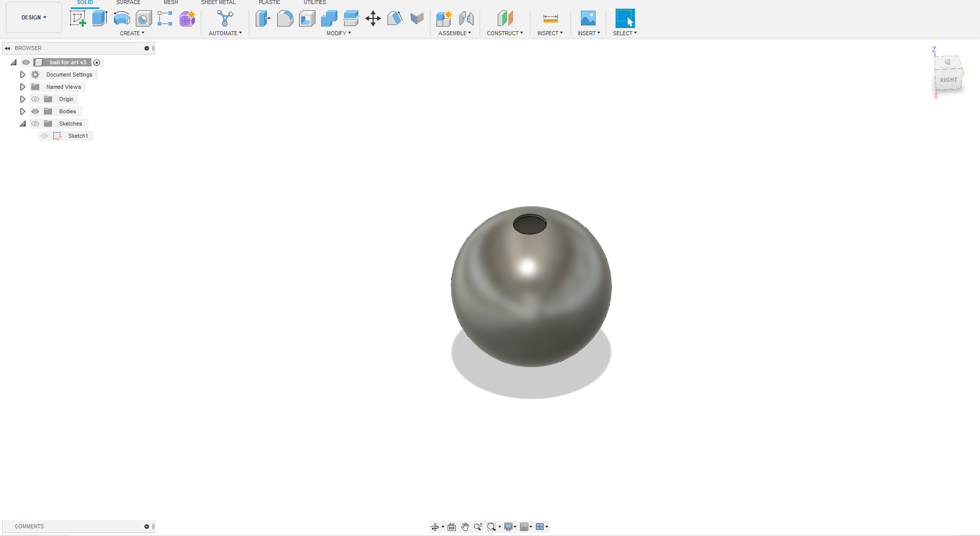This screenshot has width=980, height=536.
Task: Select the Offset Face tool
Action: pos(351,19)
